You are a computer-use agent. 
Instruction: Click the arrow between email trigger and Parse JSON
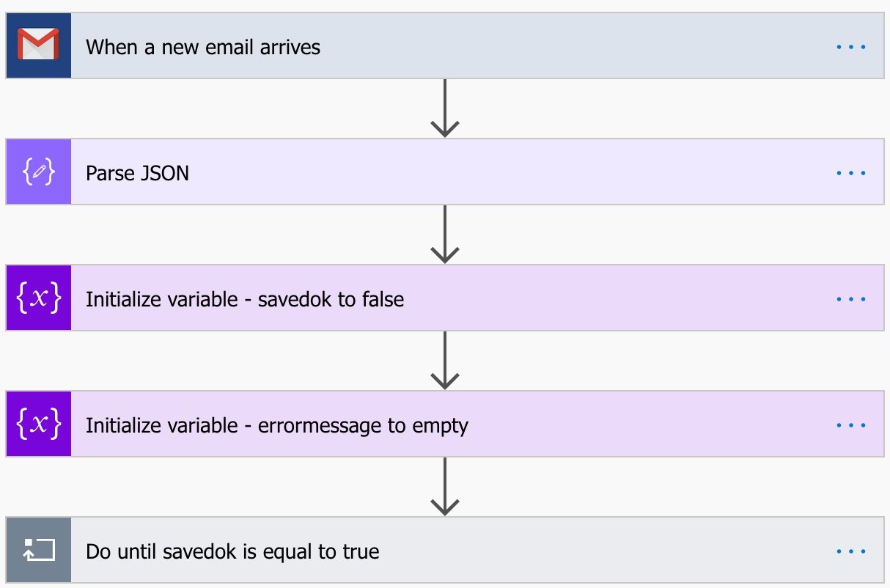[445, 109]
